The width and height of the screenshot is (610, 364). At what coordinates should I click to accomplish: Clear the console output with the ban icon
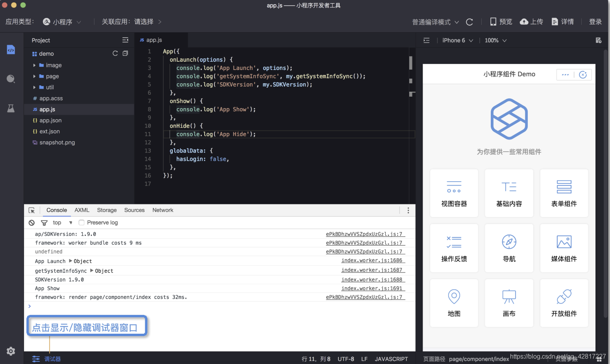pos(31,222)
